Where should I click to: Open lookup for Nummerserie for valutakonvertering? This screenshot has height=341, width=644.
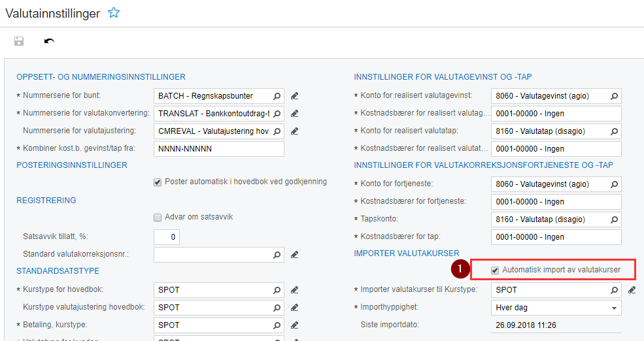coord(277,114)
